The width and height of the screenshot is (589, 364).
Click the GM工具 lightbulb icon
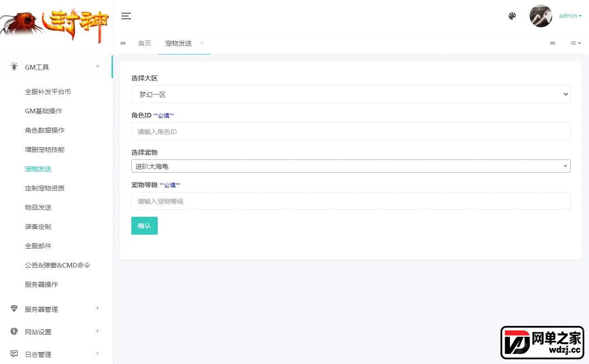tap(14, 67)
